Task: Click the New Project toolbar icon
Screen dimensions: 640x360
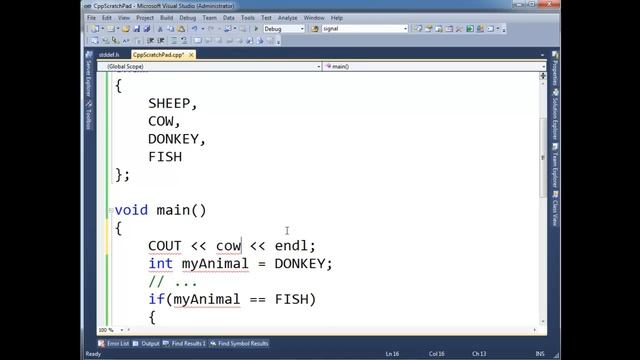Action: click(x=94, y=29)
